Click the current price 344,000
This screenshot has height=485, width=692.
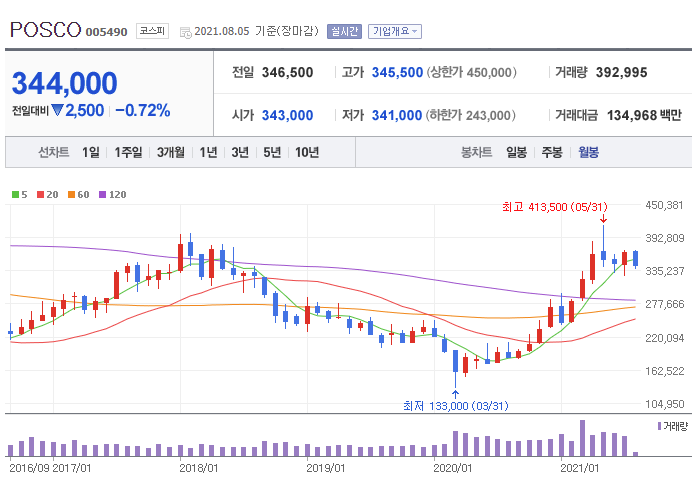click(x=64, y=83)
